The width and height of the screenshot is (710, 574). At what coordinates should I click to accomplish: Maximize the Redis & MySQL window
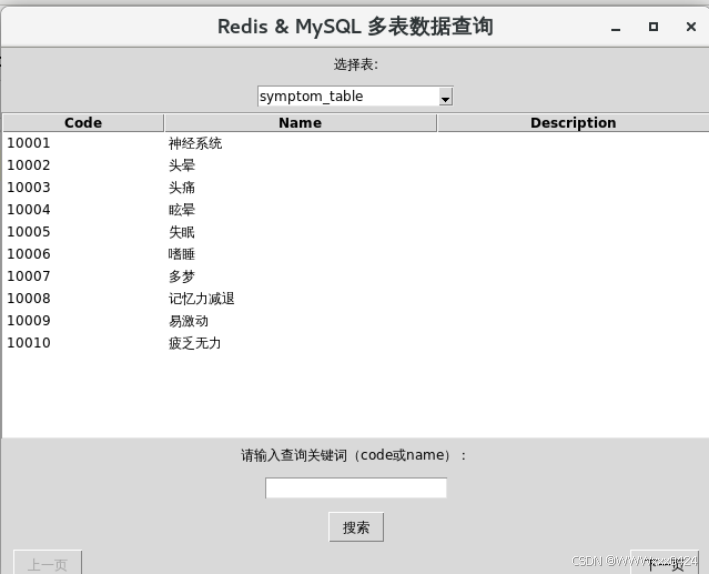click(653, 27)
